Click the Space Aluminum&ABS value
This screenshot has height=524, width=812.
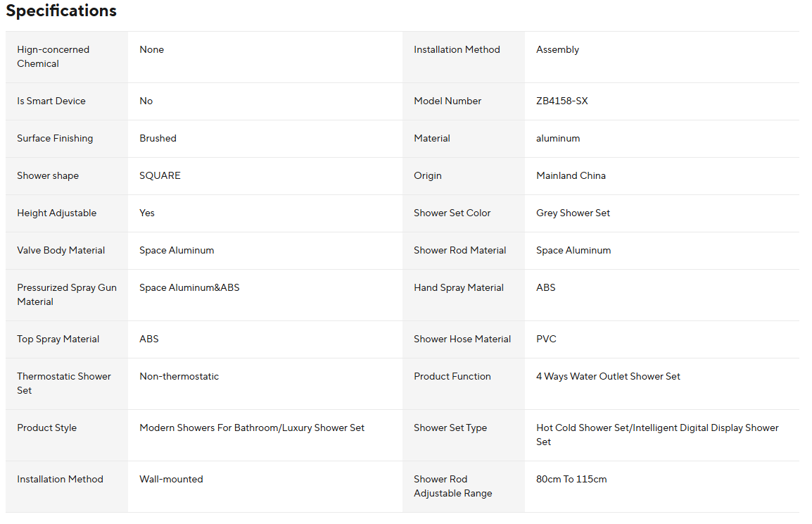pos(189,287)
